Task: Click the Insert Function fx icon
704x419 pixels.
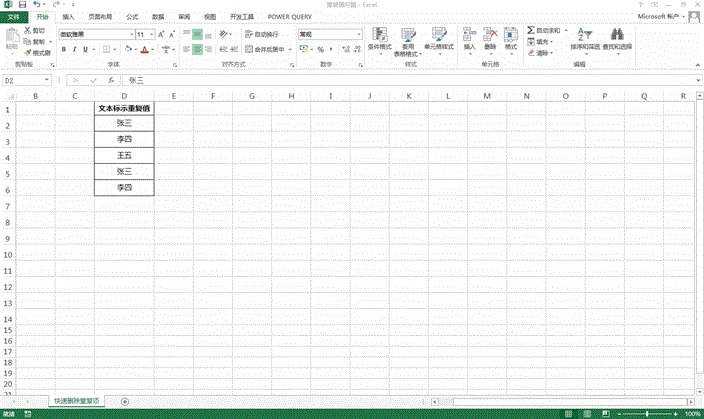Action: tap(110, 80)
